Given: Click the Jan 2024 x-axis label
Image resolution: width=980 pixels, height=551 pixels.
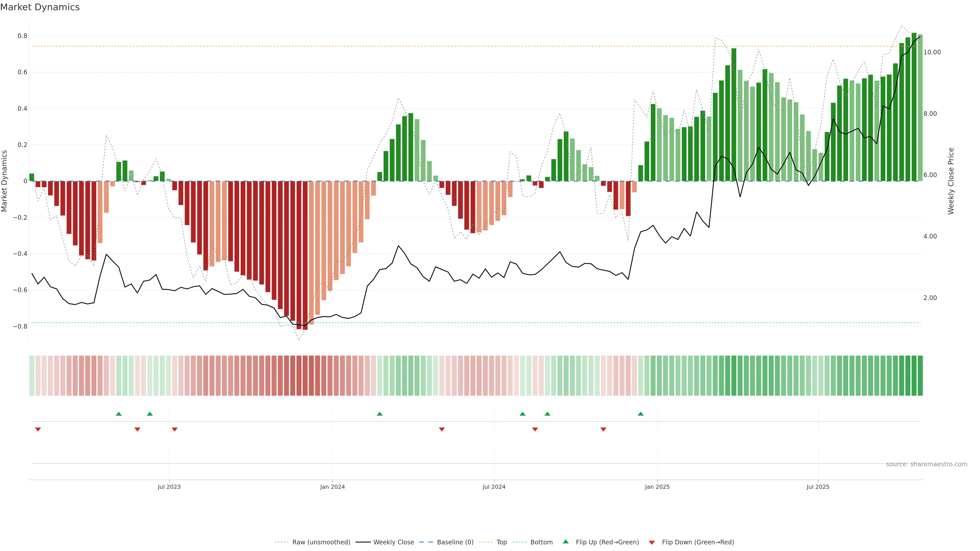Looking at the screenshot, I should point(332,487).
